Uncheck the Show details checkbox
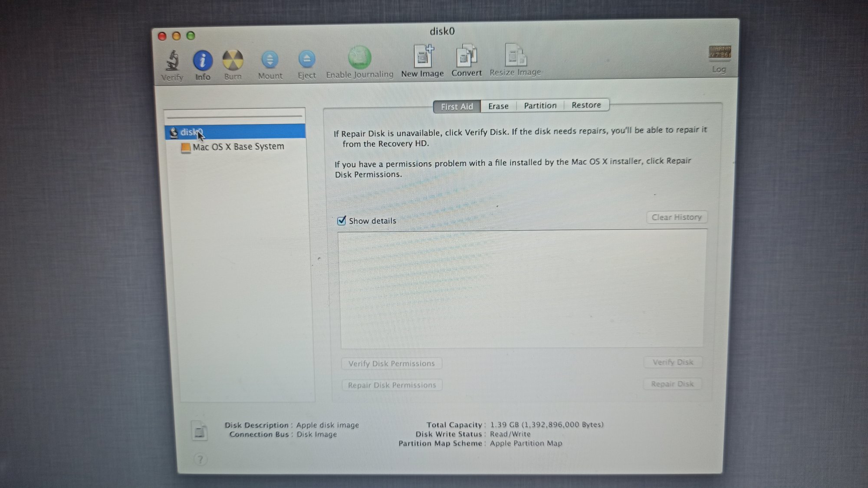868x488 pixels. click(342, 221)
